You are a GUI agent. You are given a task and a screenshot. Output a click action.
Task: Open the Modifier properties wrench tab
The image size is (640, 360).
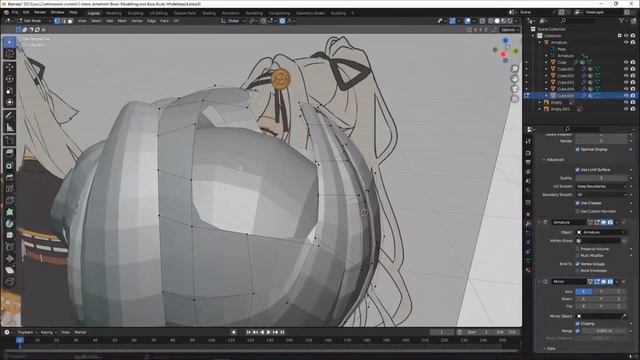[x=528, y=224]
